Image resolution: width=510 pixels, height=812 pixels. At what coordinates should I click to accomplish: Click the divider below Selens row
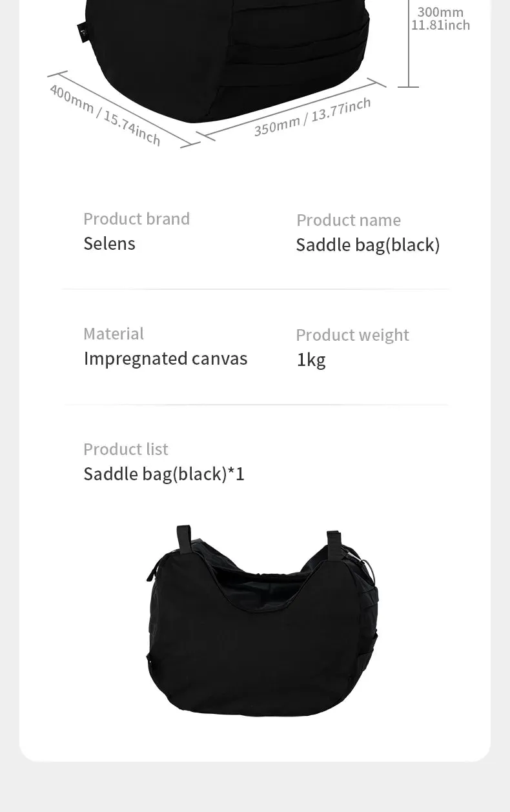[255, 289]
